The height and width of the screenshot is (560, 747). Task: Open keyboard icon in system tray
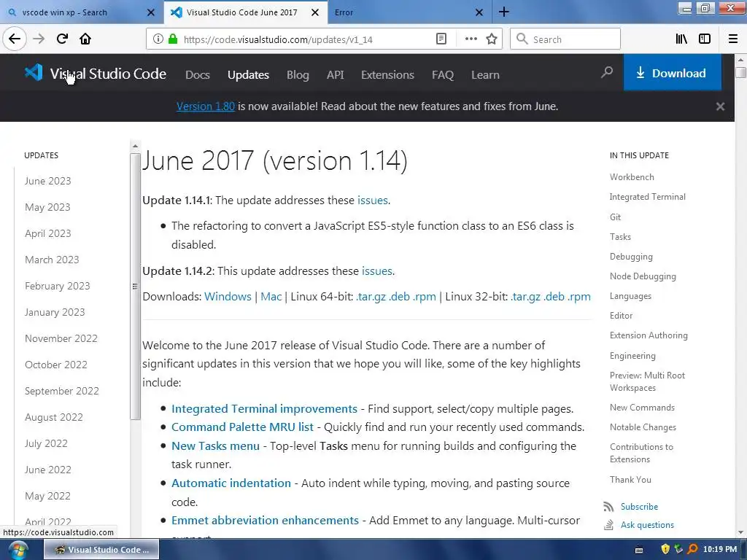pos(639,551)
